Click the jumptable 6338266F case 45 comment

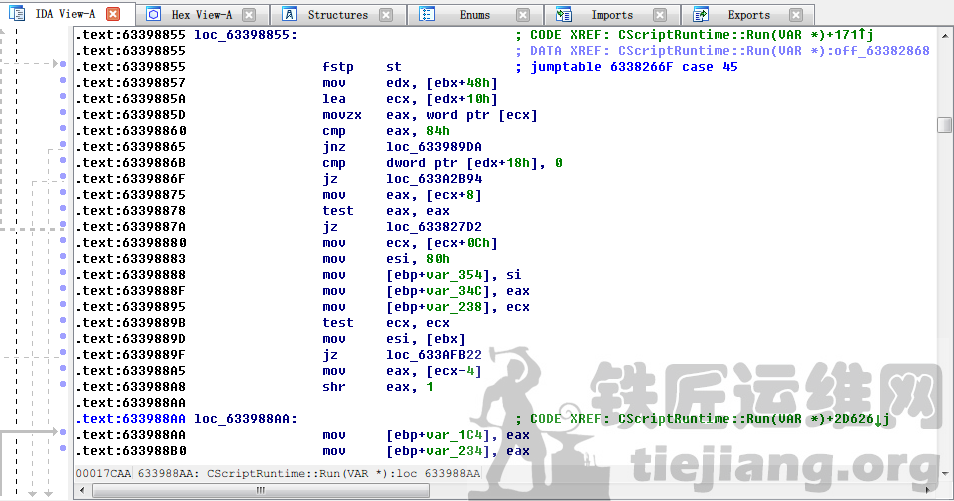tap(634, 67)
